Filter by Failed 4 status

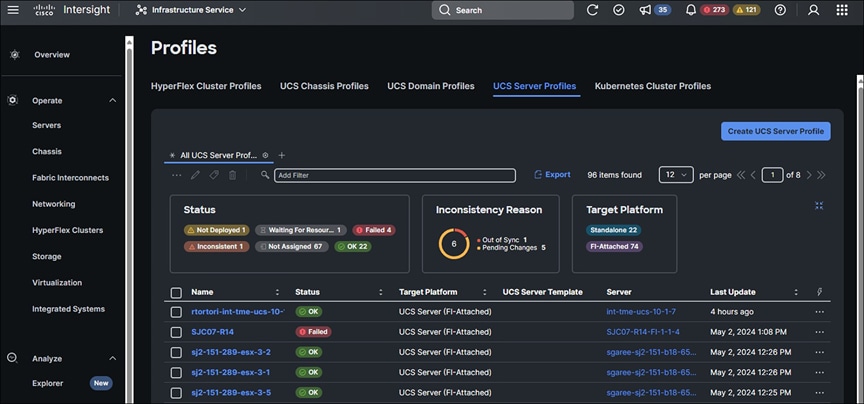[374, 230]
